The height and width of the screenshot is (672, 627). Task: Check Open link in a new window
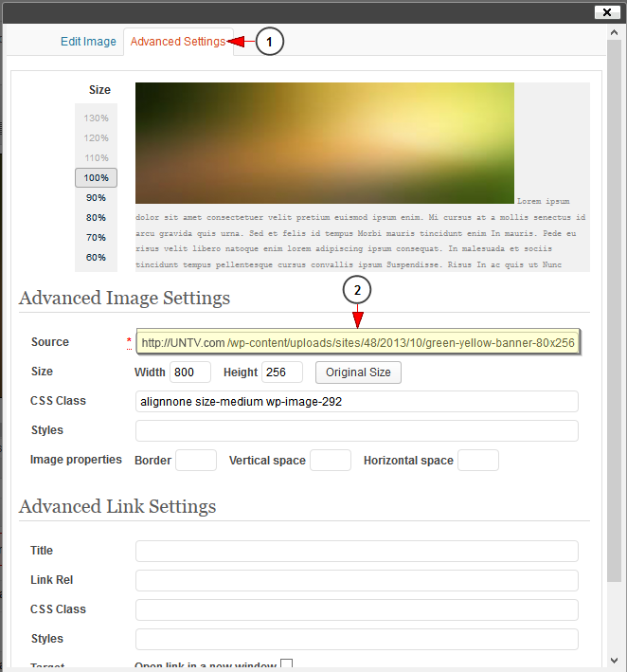[286, 663]
